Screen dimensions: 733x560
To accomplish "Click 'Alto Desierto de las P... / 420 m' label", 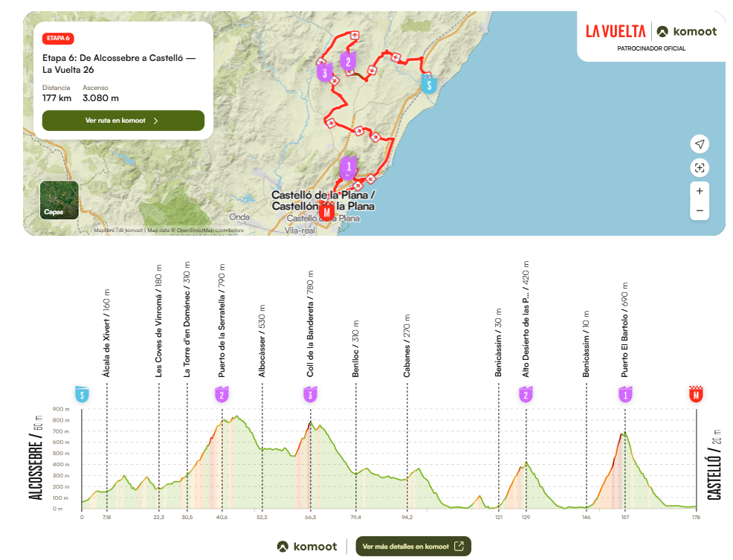I will pyautogui.click(x=526, y=319).
